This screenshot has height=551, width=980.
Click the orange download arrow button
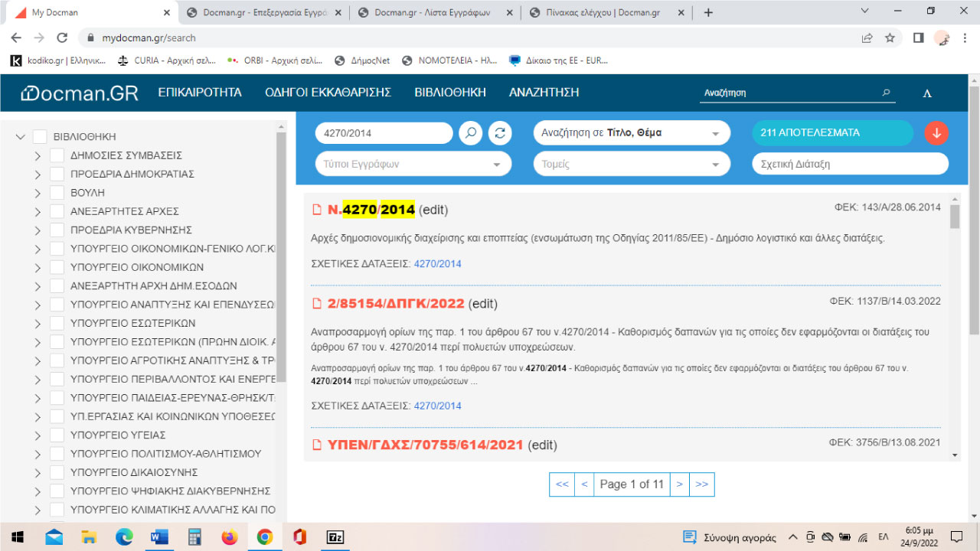tap(936, 133)
